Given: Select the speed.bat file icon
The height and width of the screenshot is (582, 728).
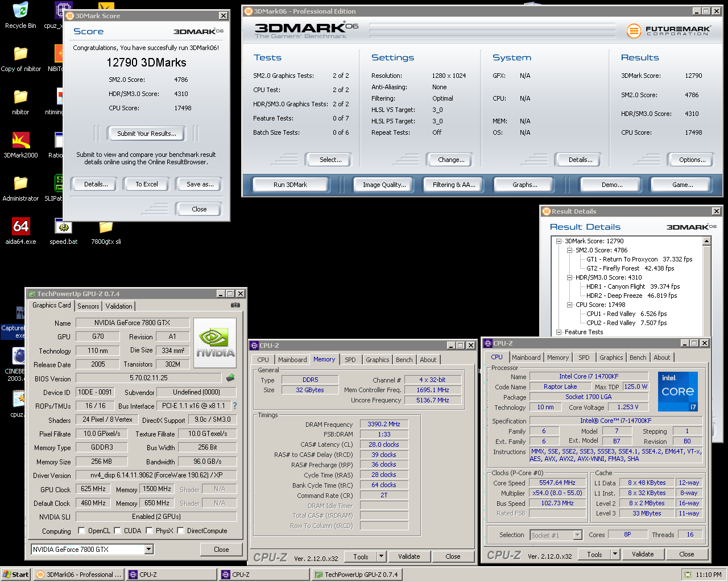Looking at the screenshot, I should (x=64, y=231).
